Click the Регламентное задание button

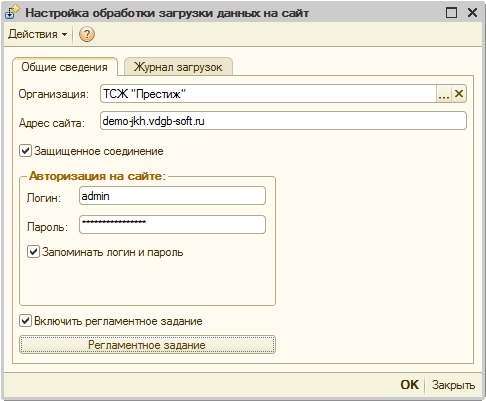pos(147,345)
